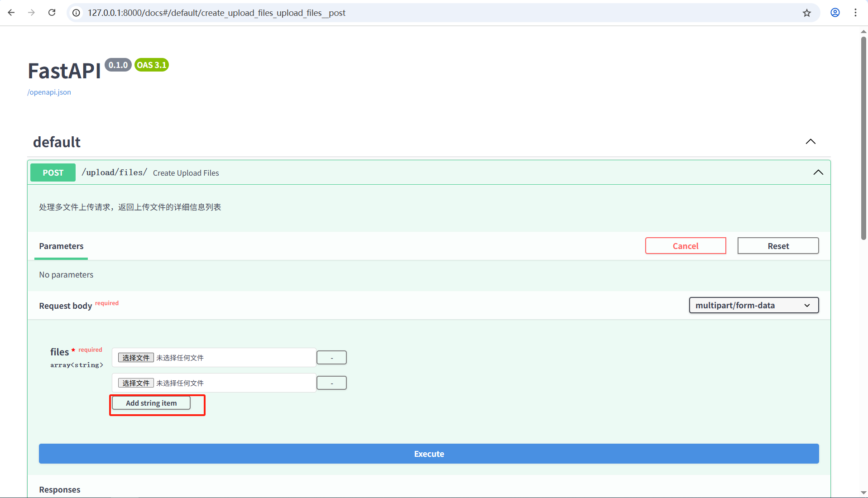The width and height of the screenshot is (868, 498).
Task: Click the vertical scrollbar thumb
Action: 863,138
